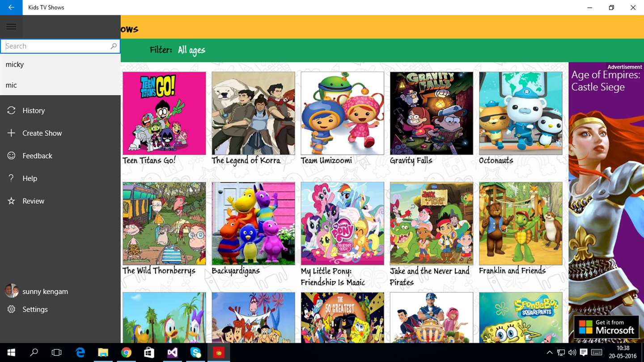Image resolution: width=644 pixels, height=362 pixels.
Task: Open The Wild Thornberrys thumbnail
Action: (164, 223)
